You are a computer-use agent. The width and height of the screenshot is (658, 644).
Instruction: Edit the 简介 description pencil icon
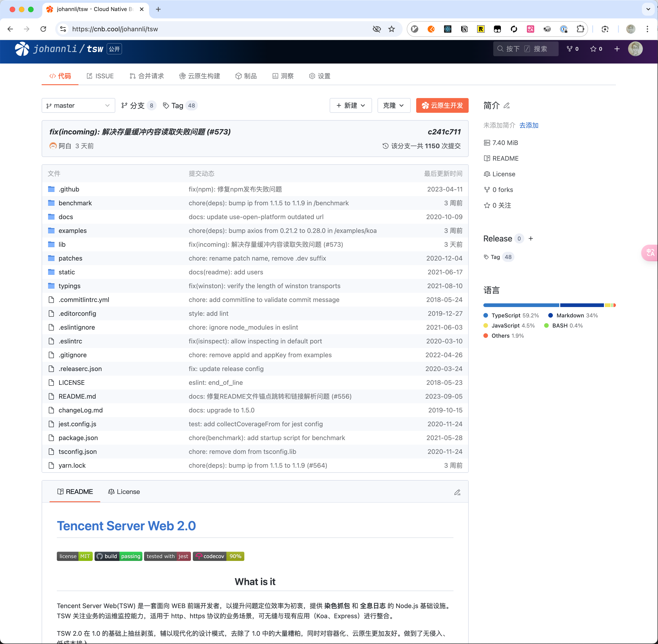click(x=507, y=105)
